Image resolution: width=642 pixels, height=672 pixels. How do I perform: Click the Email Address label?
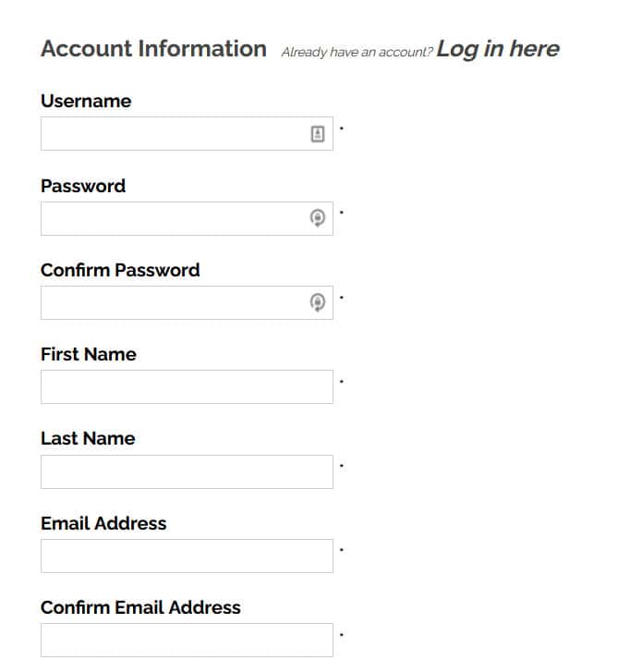(103, 523)
